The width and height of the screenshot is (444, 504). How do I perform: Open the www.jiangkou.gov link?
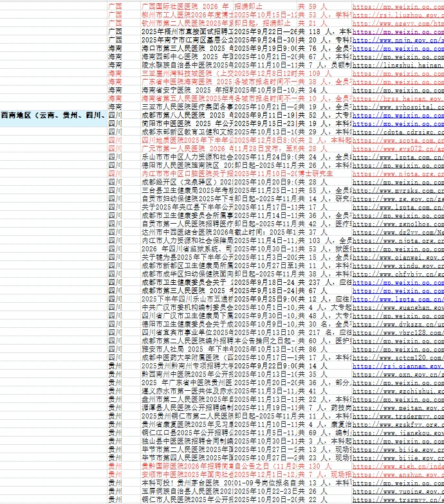point(398,433)
